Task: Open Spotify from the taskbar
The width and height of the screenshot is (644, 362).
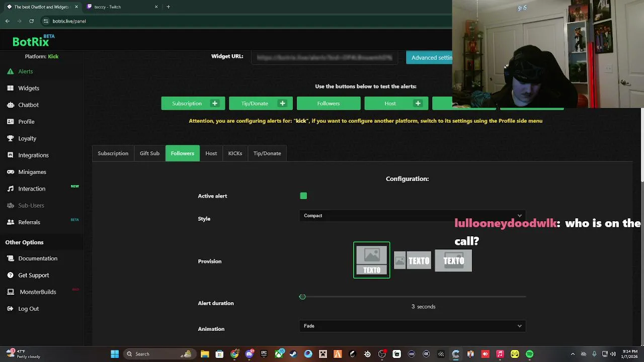Action: coord(529,354)
